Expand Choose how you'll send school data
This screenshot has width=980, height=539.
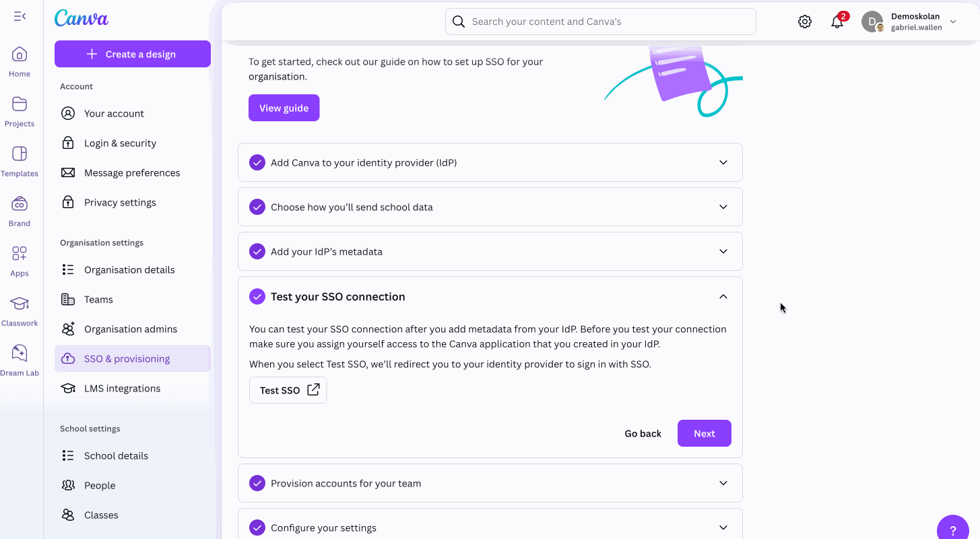click(723, 207)
